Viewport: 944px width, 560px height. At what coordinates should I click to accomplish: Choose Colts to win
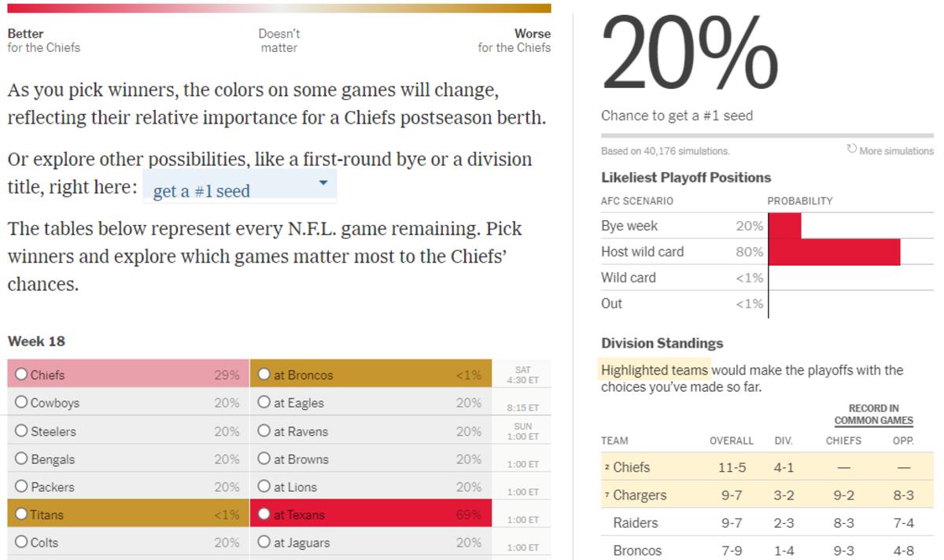click(21, 542)
